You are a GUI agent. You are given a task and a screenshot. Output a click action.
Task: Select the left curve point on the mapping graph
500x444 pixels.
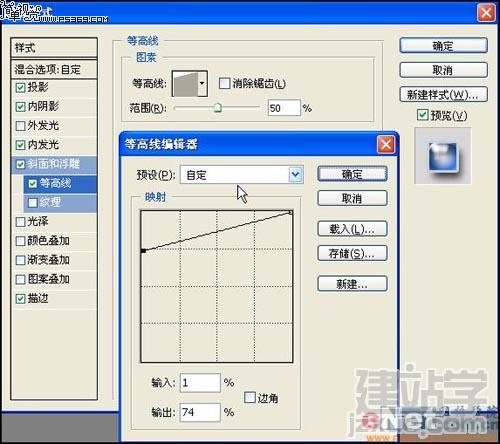[x=143, y=251]
